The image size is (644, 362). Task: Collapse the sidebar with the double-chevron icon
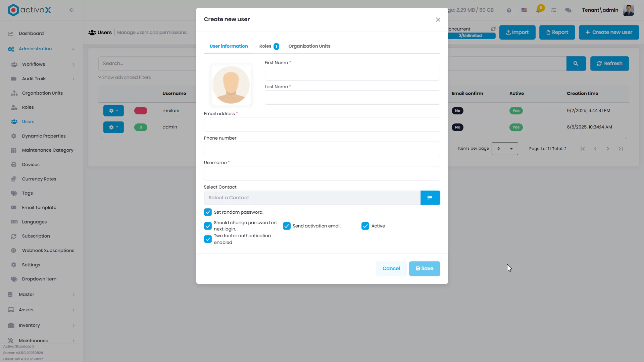pos(71,10)
